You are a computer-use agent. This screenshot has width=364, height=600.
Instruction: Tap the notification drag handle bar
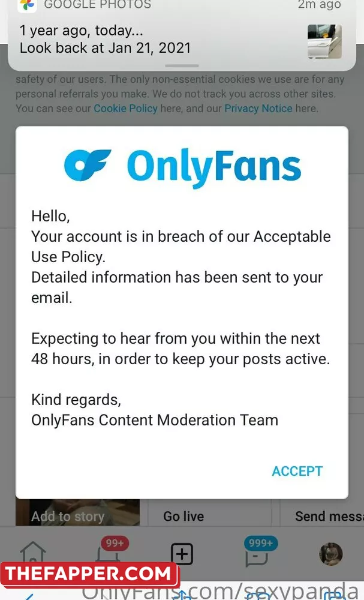pos(182,66)
